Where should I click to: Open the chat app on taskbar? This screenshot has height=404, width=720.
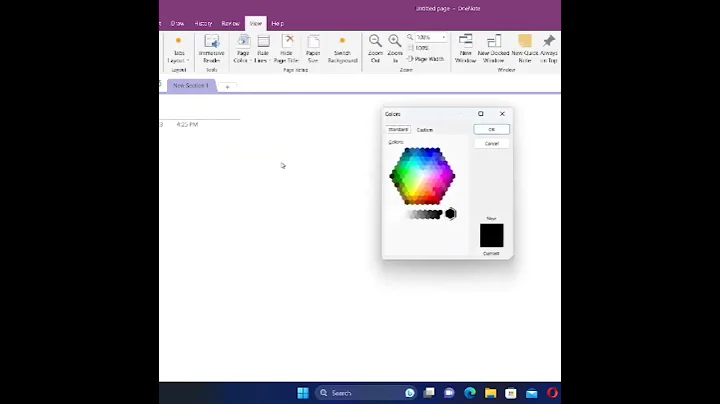pos(449,393)
